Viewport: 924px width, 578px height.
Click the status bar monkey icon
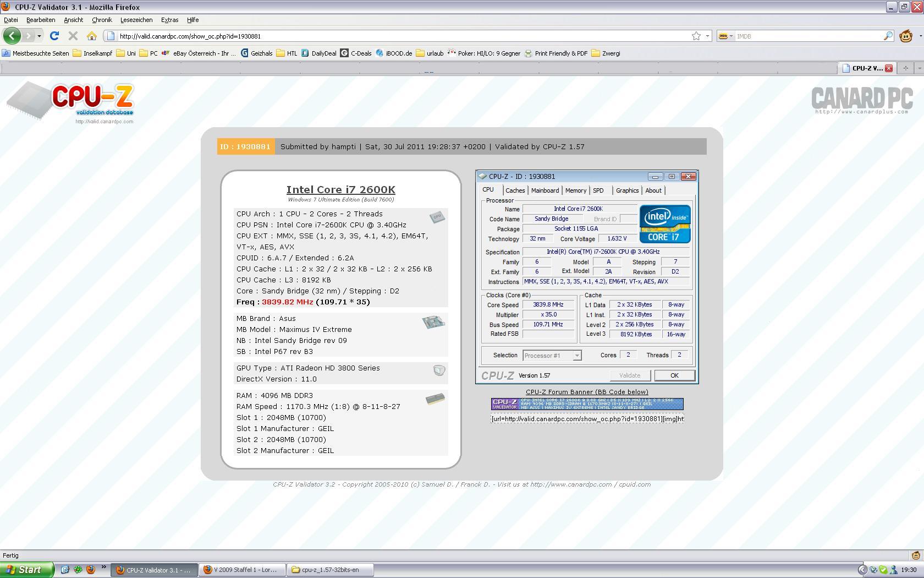916,555
